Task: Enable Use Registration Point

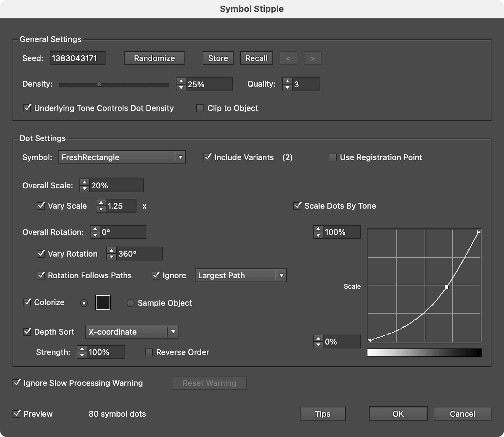Action: coord(332,157)
